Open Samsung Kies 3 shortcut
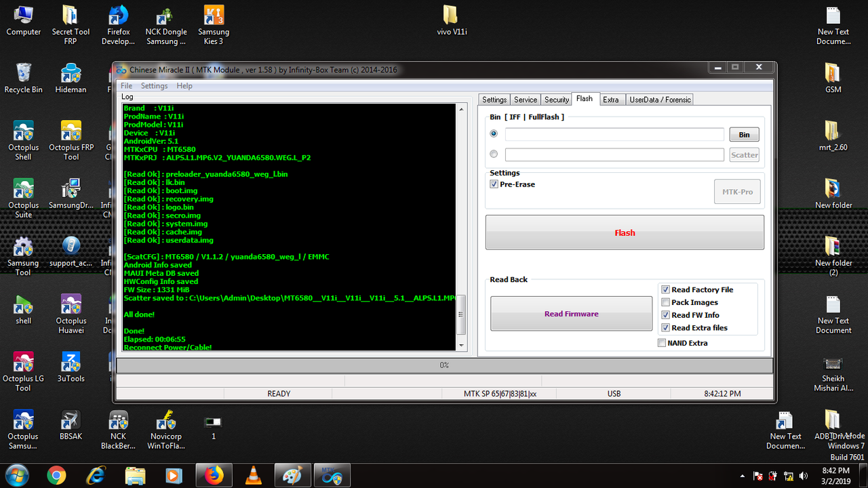Image resolution: width=868 pixels, height=488 pixels. pyautogui.click(x=214, y=24)
